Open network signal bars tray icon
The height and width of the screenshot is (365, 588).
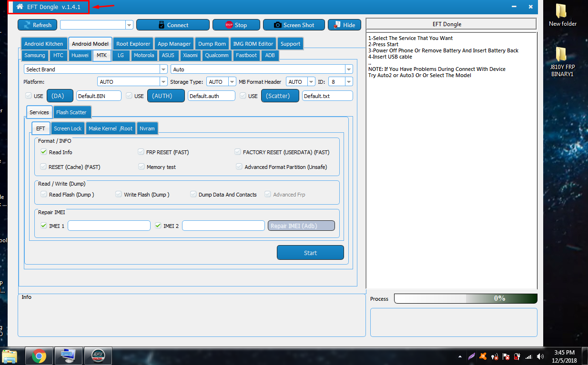pyautogui.click(x=529, y=356)
